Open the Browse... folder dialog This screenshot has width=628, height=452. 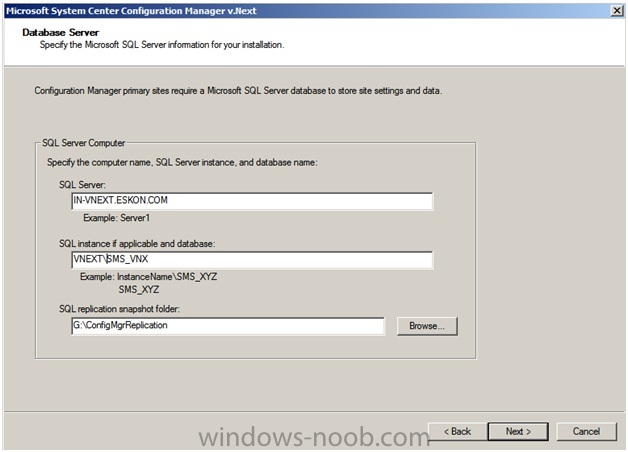[427, 326]
